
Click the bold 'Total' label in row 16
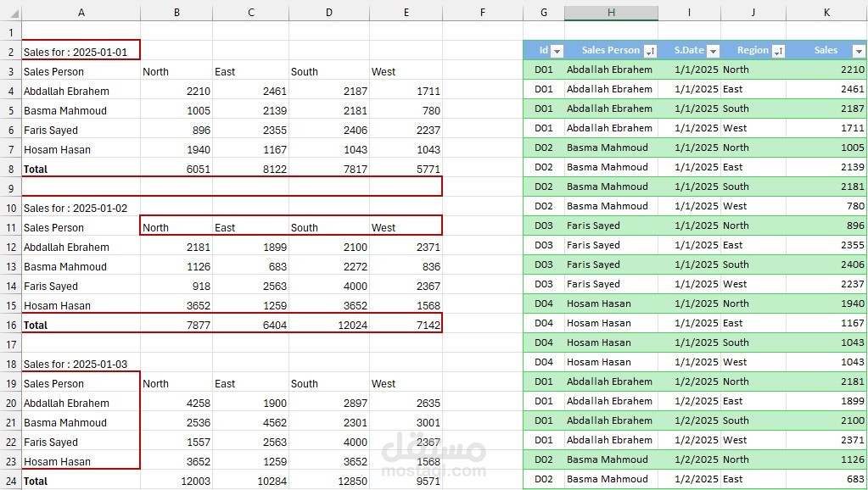36,326
